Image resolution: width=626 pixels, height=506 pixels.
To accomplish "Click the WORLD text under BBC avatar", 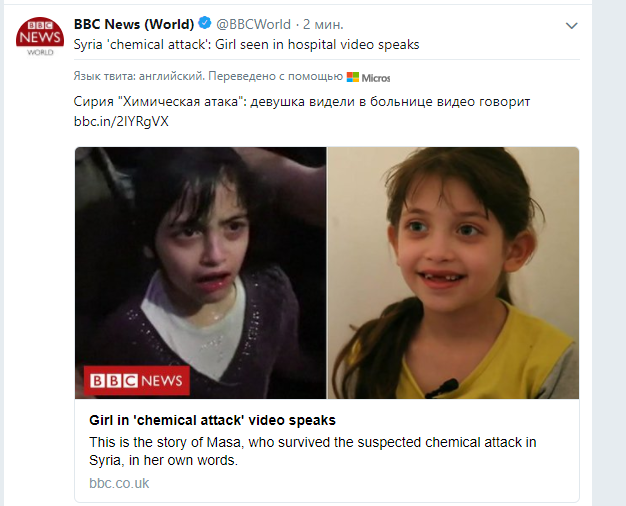I will click(40, 52).
